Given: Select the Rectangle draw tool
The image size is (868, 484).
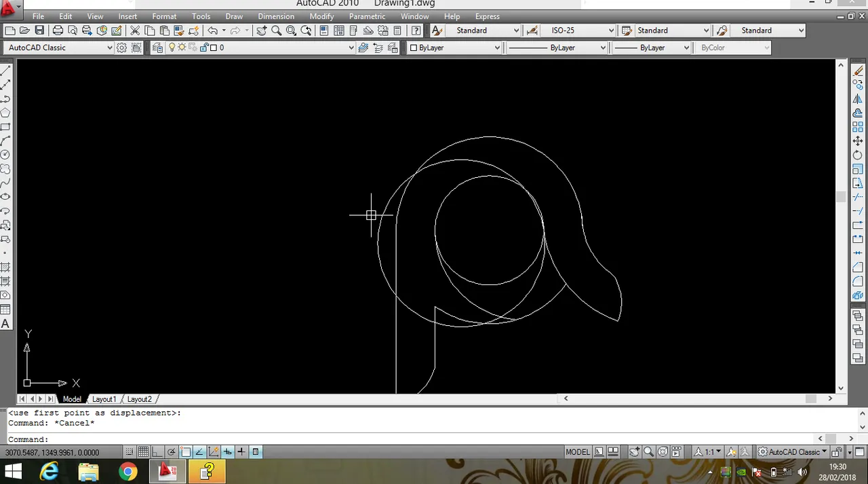Looking at the screenshot, I should [5, 128].
